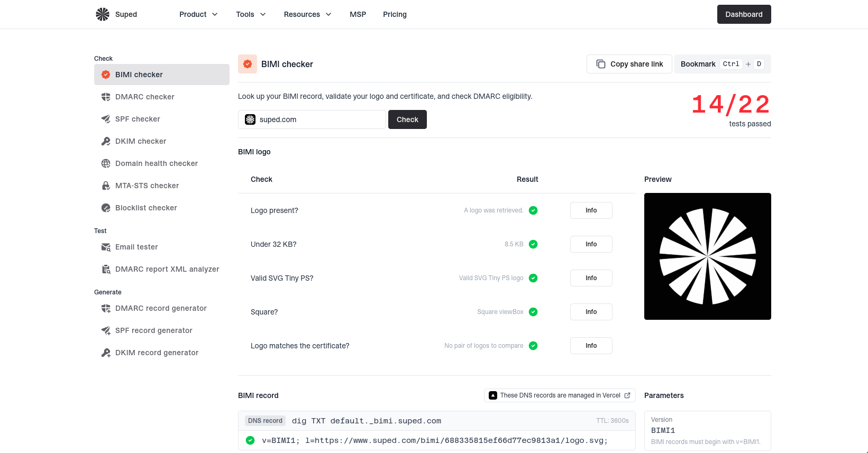Open the BIMI checker sidebar shield icon

[x=106, y=75]
